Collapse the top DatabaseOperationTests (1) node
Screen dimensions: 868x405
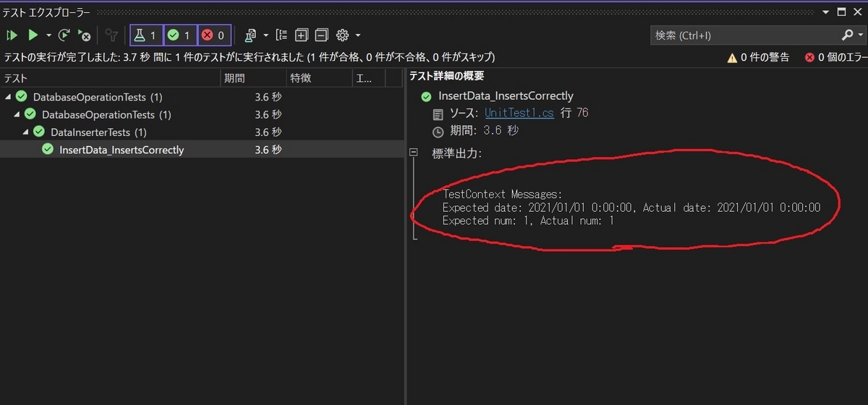pyautogui.click(x=7, y=97)
